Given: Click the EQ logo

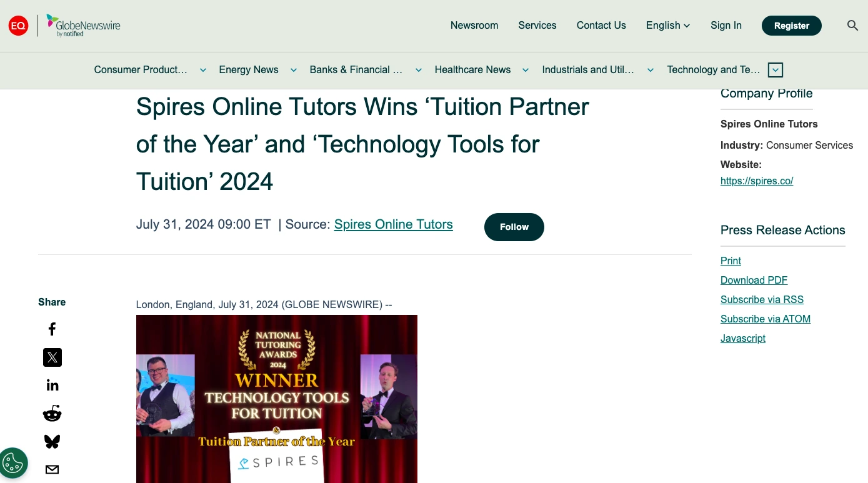Looking at the screenshot, I should click(18, 26).
